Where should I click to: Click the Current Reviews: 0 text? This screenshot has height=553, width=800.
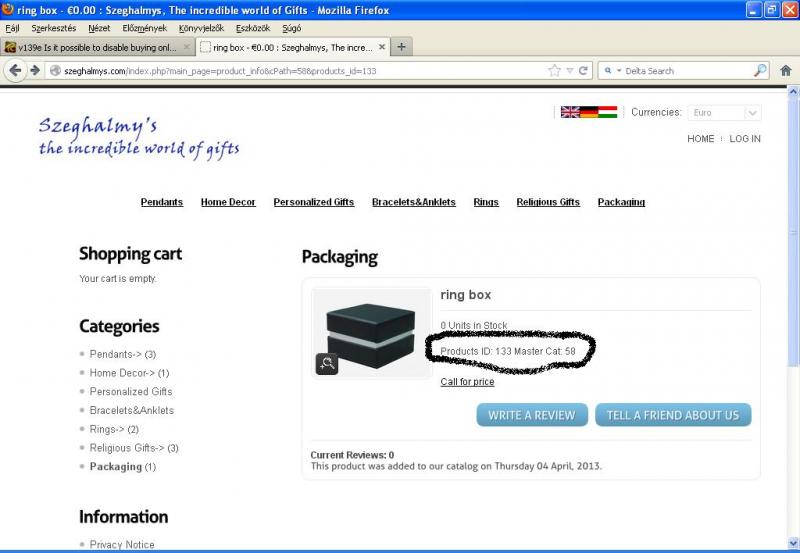(352, 455)
